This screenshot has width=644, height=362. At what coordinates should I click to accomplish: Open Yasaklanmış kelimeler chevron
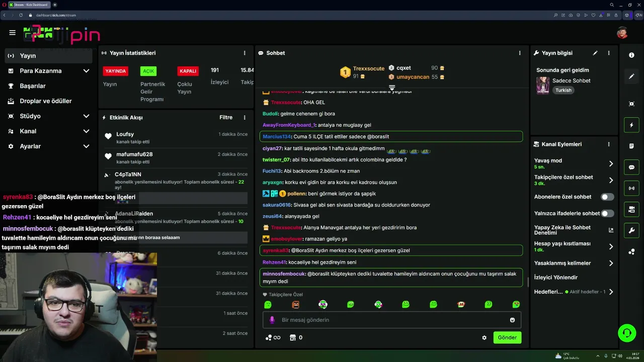[611, 263]
